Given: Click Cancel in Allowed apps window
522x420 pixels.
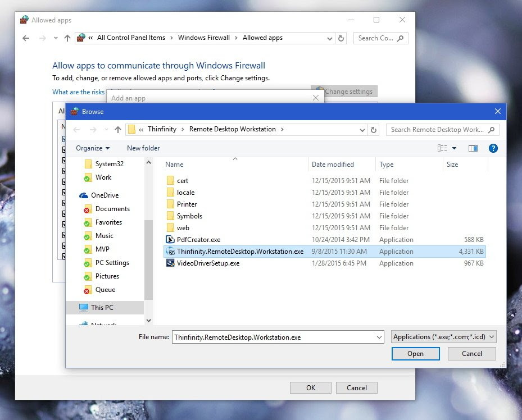Looking at the screenshot, I should (x=357, y=388).
